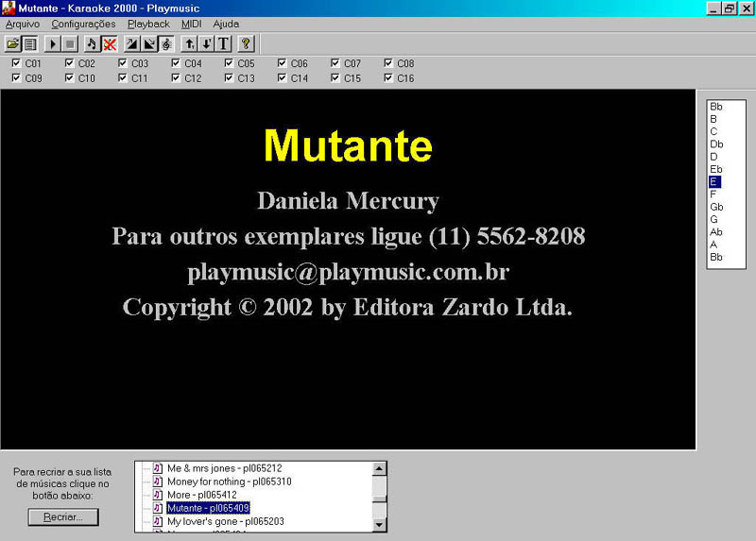Select song Me & mrs jones - pl065212
This screenshot has height=541, width=756.
pyautogui.click(x=225, y=467)
